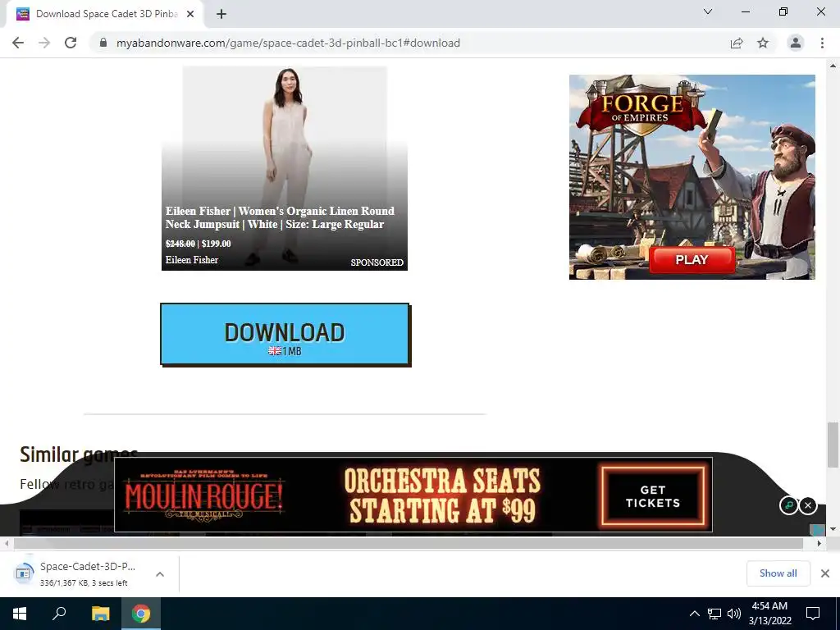Image resolution: width=840 pixels, height=630 pixels.
Task: Open the Chrome three-dot menu
Action: (x=822, y=43)
